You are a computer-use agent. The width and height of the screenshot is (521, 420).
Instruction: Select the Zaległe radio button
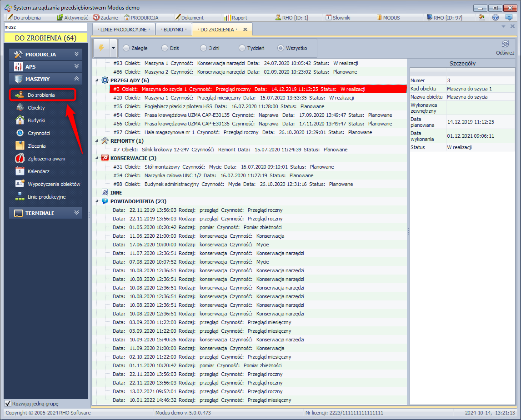pos(126,48)
